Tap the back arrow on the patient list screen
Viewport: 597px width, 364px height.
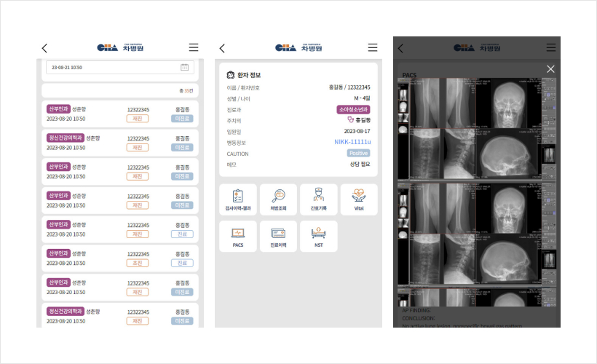click(x=44, y=48)
